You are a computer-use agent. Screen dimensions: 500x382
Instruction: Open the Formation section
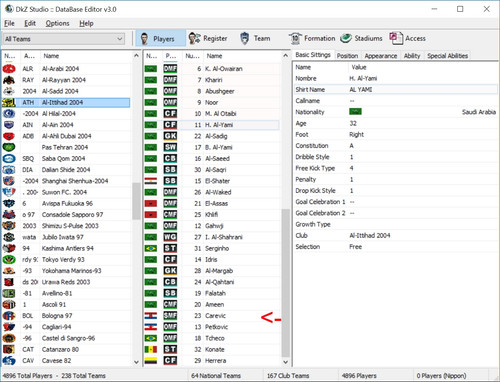312,39
